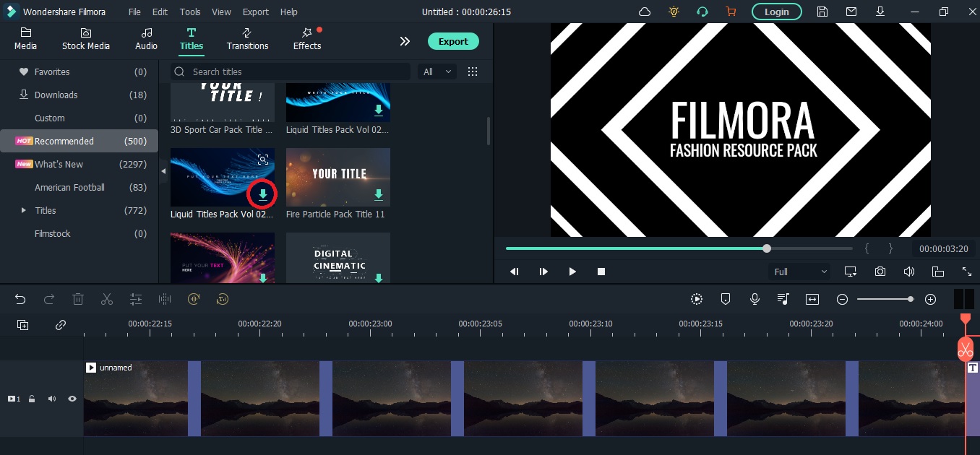This screenshot has width=980, height=455.
Task: Select the 3D Sport Car Pack Title thumbnail
Action: tap(223, 102)
